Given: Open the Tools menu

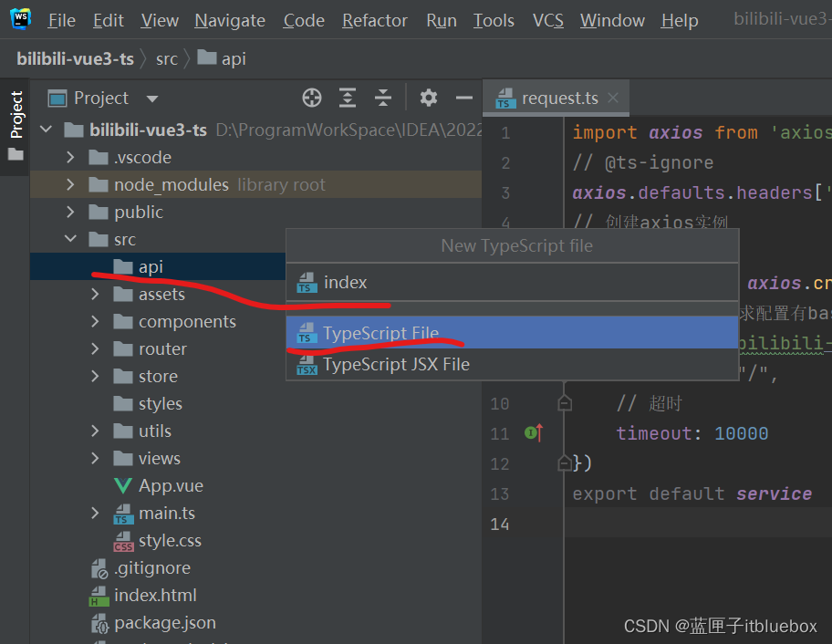Looking at the screenshot, I should (x=494, y=20).
